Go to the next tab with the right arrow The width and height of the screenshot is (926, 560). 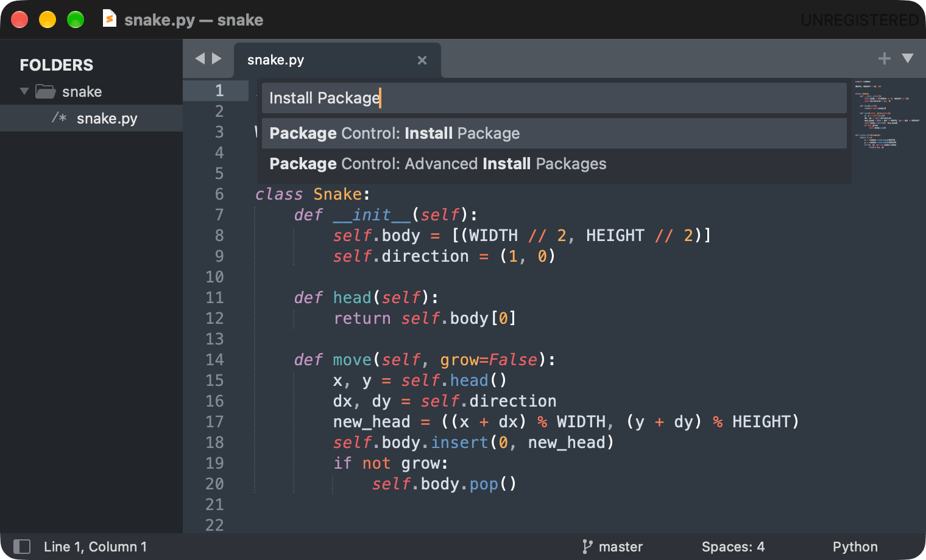[216, 58]
